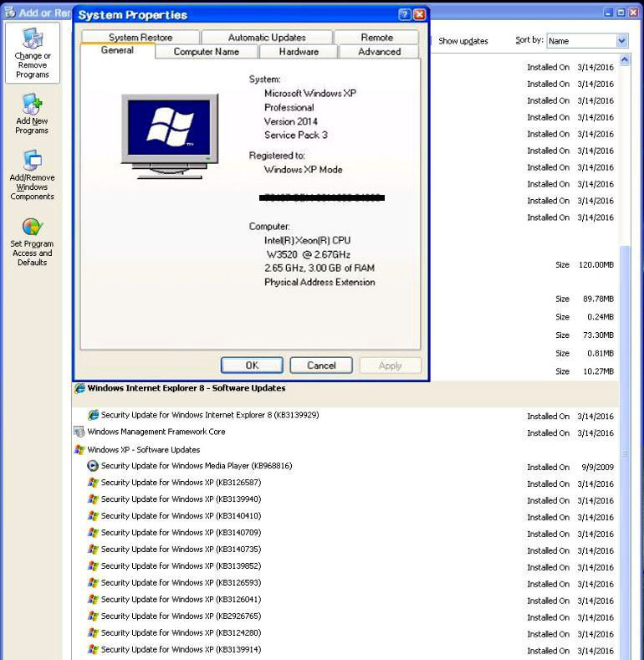Open the Hardware tab
This screenshot has width=644, height=660.
299,52
